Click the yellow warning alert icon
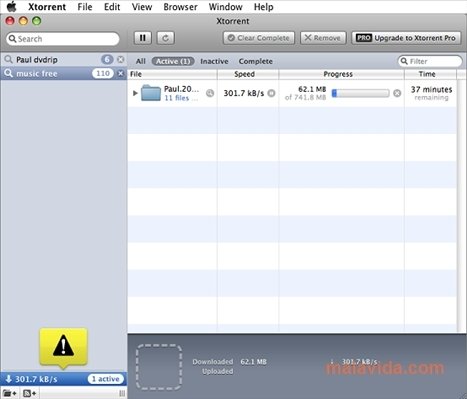 click(63, 348)
